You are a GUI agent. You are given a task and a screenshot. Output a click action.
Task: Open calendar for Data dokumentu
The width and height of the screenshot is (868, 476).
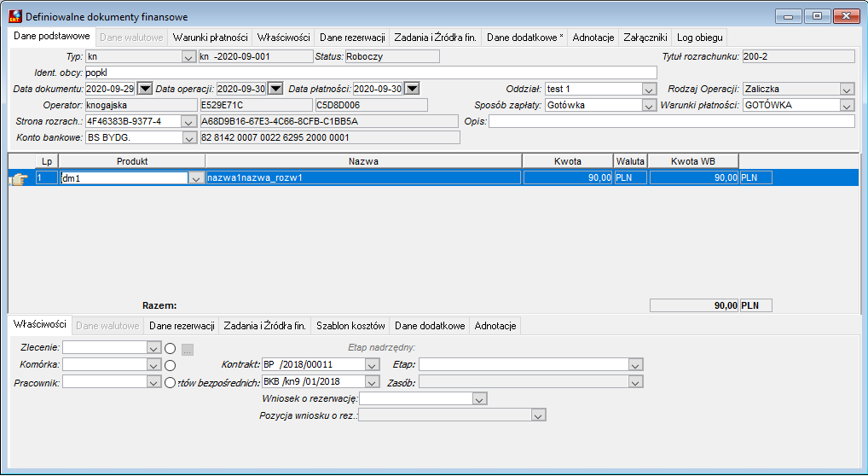(x=144, y=89)
